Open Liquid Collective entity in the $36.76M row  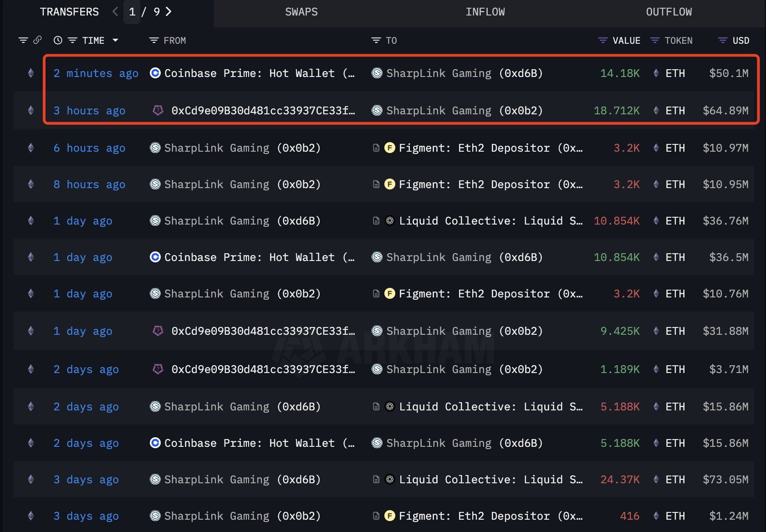[x=491, y=221]
